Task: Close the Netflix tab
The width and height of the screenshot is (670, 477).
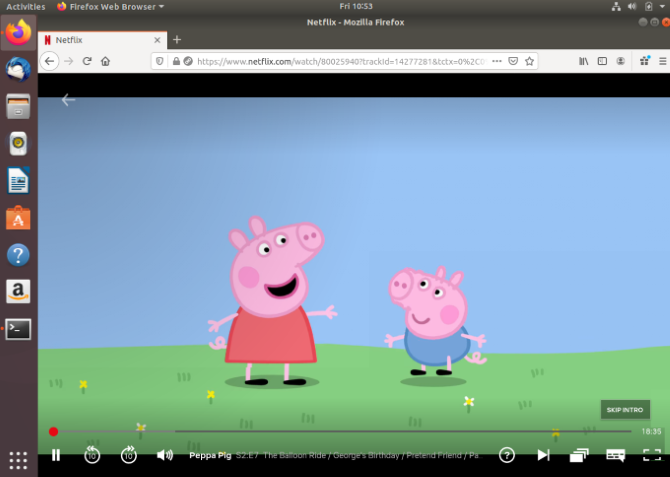Action: pos(157,40)
